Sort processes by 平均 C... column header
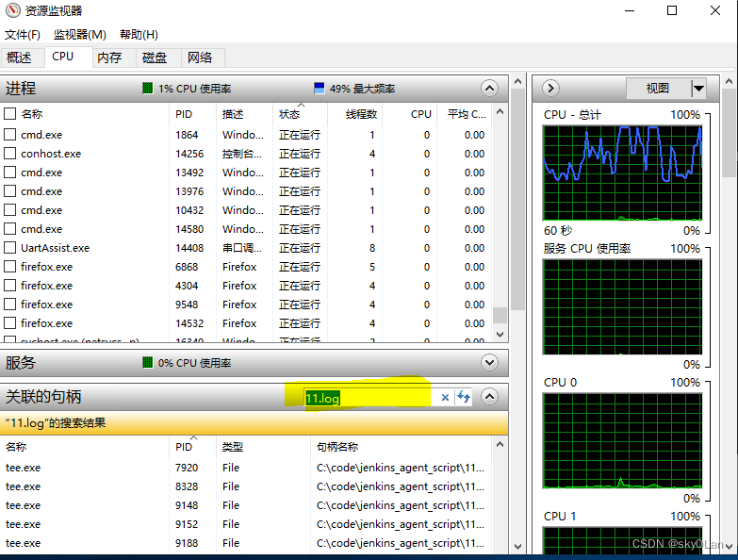This screenshot has height=560, width=738. pos(464,114)
